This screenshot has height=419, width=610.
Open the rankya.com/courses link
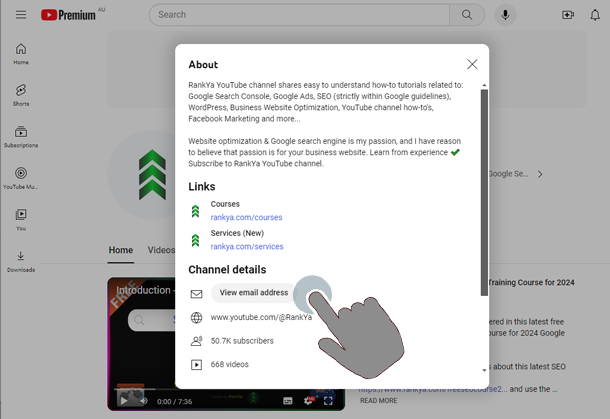(x=246, y=217)
